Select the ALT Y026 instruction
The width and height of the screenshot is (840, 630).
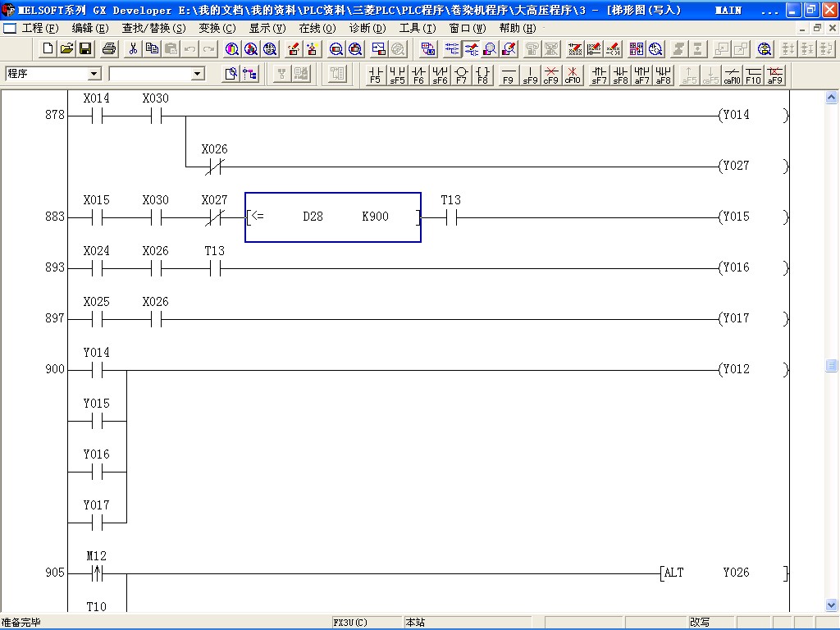(724, 573)
